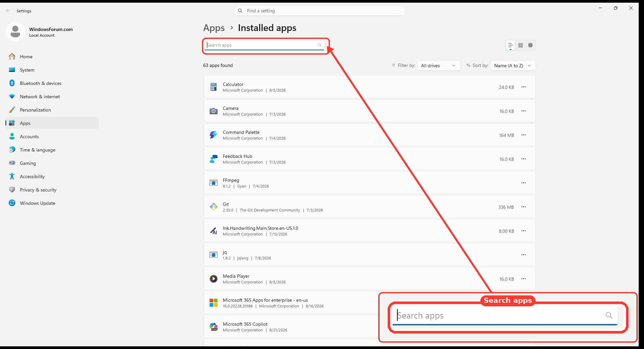644x349 pixels.
Task: Click the "24.0 KB" size for Calculator
Action: coord(506,87)
